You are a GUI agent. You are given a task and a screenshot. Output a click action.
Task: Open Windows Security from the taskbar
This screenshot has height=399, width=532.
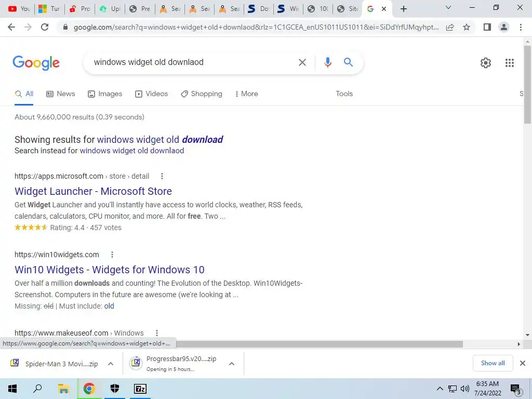click(115, 389)
